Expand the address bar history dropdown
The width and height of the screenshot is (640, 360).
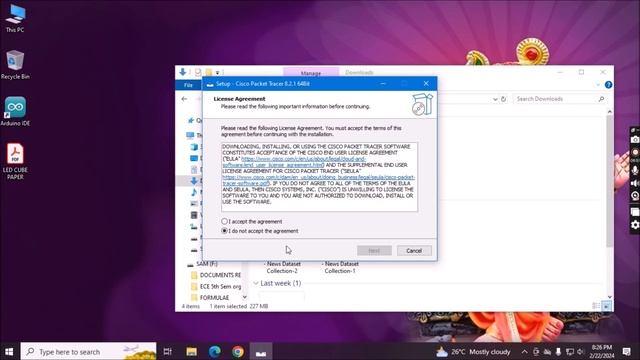tap(495, 99)
